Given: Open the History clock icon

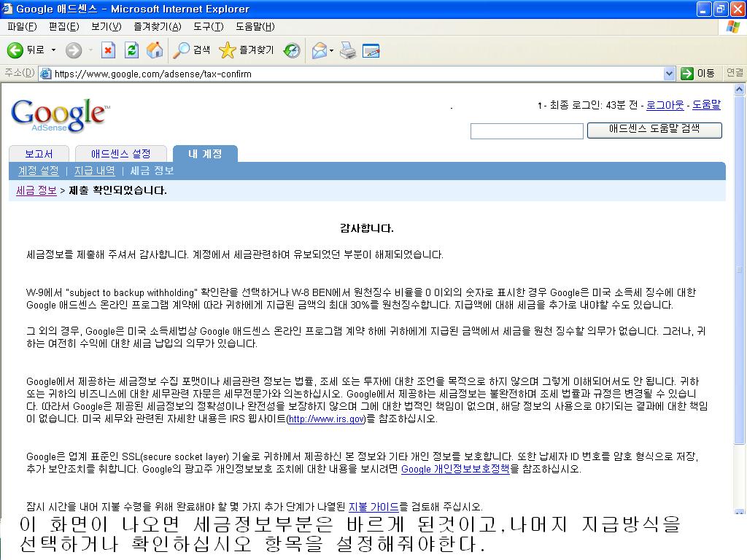Looking at the screenshot, I should click(292, 50).
